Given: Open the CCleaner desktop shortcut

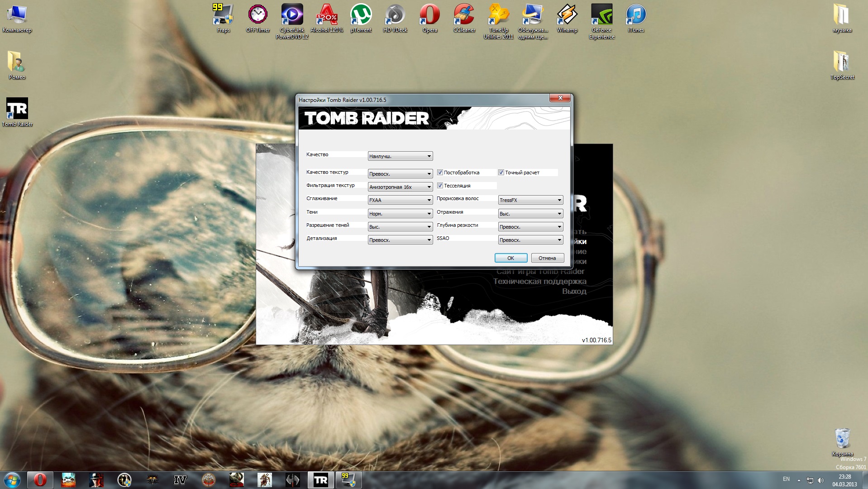Looking at the screenshot, I should tap(464, 19).
